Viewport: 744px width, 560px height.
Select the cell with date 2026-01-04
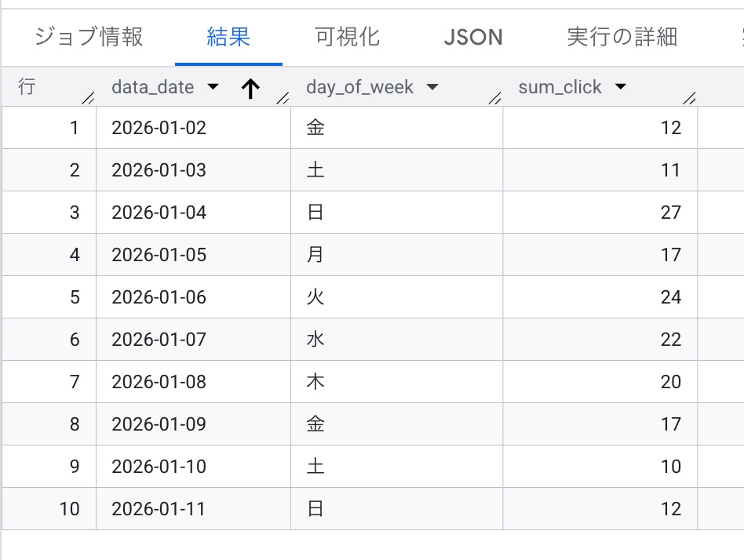click(x=159, y=213)
